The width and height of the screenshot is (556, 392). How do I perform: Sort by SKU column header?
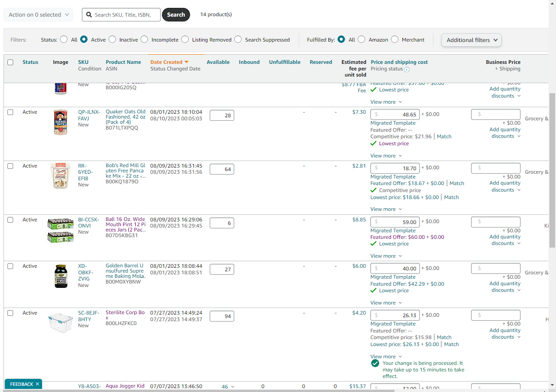pyautogui.click(x=83, y=62)
